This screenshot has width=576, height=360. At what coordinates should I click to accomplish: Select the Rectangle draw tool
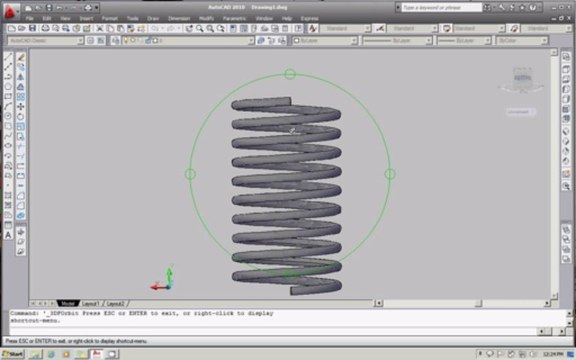[x=8, y=97]
